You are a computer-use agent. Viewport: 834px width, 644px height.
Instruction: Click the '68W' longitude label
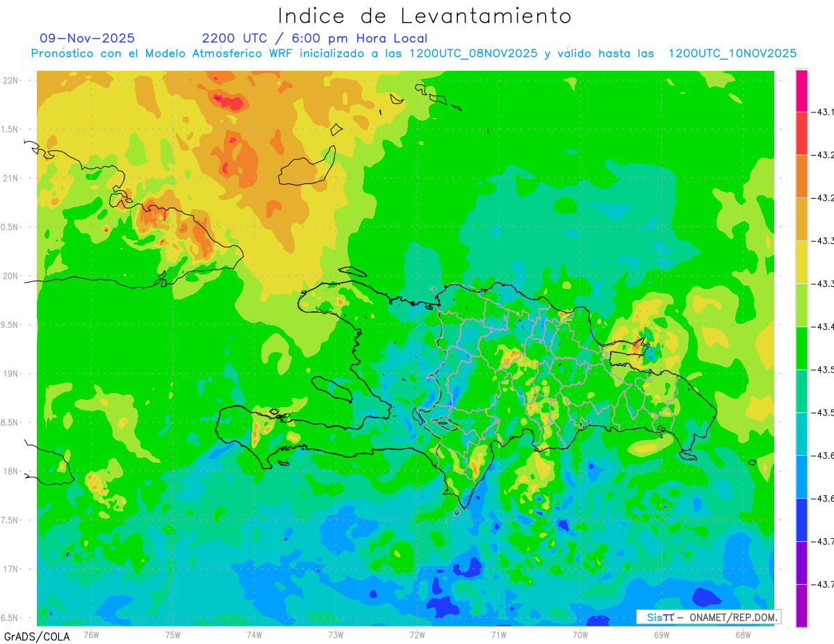743,634
